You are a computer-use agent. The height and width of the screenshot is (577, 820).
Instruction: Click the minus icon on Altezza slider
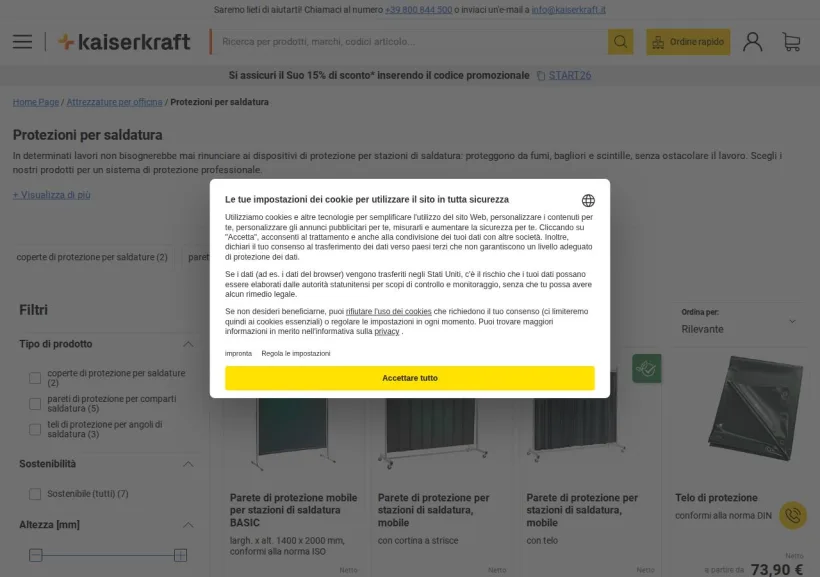[36, 555]
